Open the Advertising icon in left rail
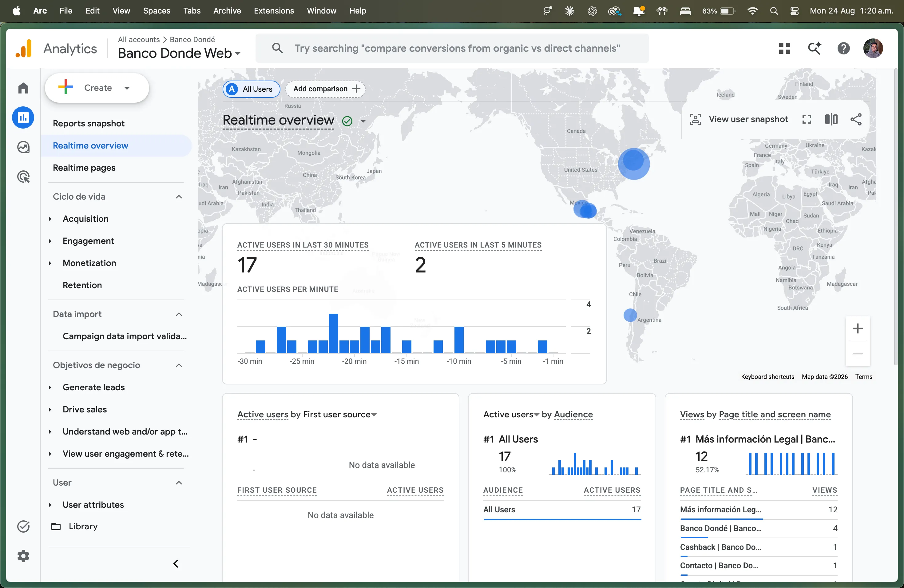 23,177
